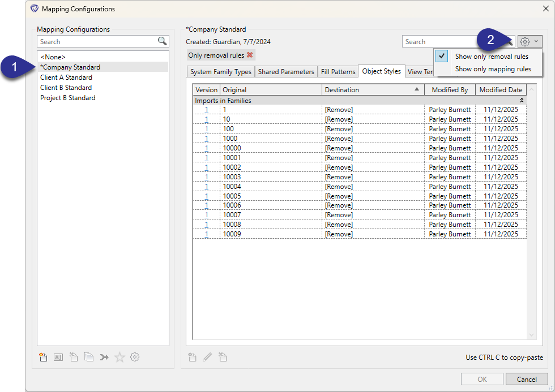The width and height of the screenshot is (555, 392).
Task: Select the Object Styles tab
Action: [x=382, y=71]
